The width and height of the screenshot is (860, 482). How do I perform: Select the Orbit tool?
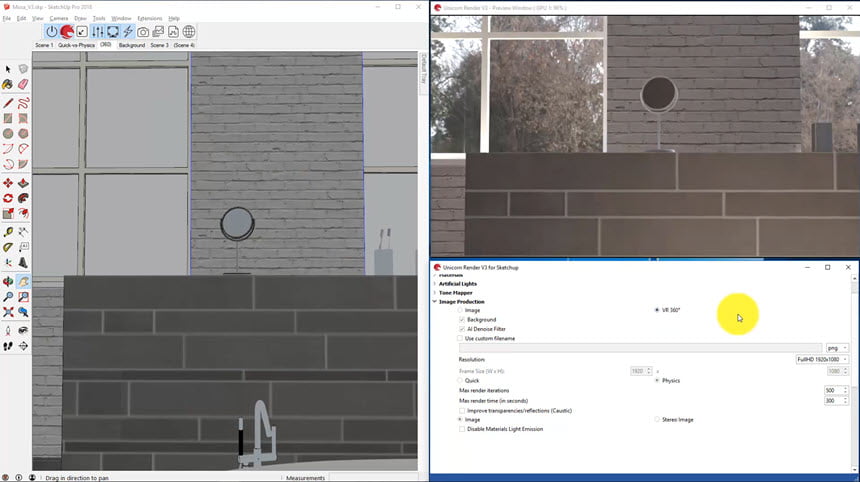8,281
